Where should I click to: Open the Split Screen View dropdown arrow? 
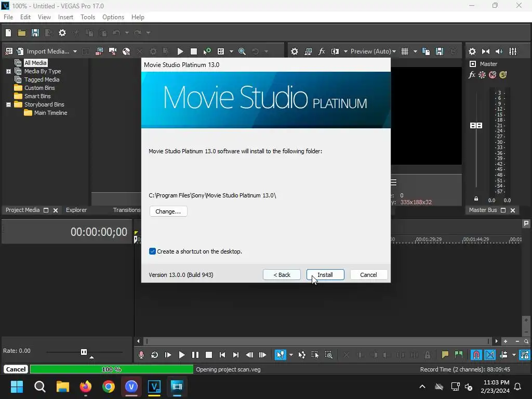(345, 51)
